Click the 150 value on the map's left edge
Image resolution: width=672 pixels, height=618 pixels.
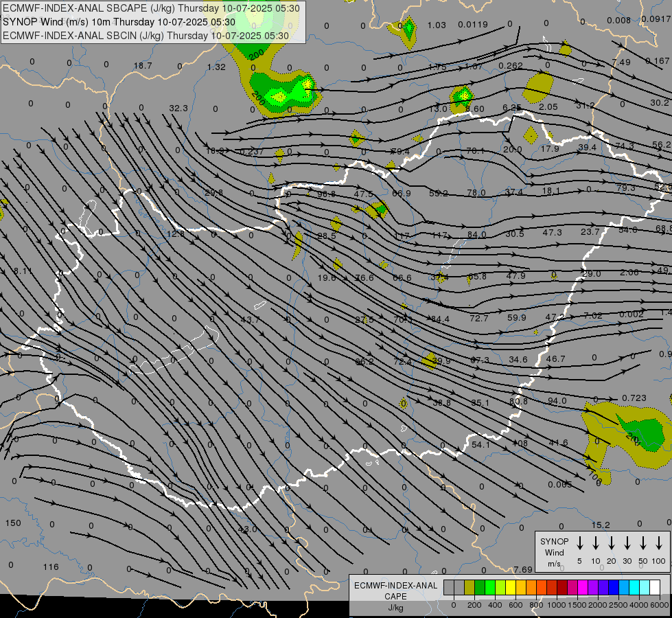[13, 523]
